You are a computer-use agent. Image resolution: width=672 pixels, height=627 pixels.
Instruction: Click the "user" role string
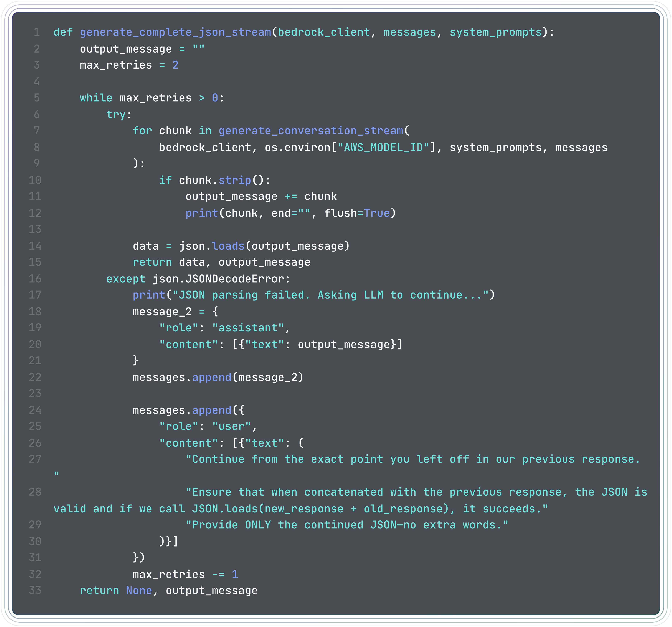[232, 426]
